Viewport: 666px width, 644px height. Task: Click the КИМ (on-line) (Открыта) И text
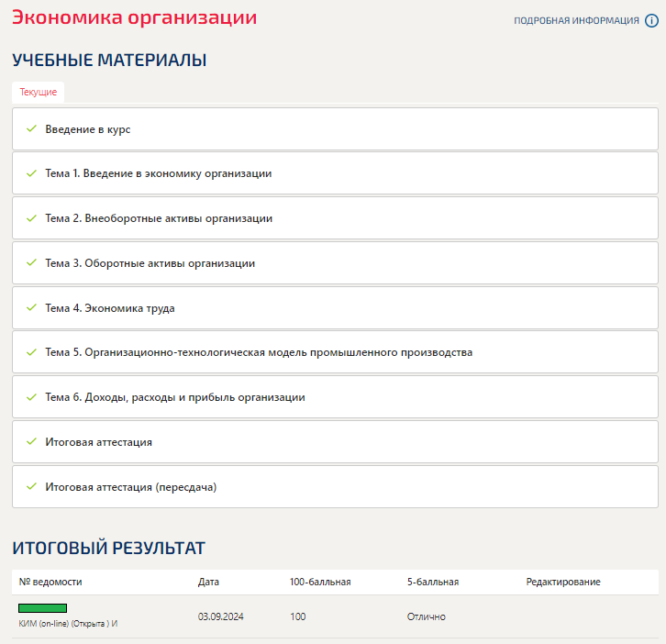(x=68, y=624)
